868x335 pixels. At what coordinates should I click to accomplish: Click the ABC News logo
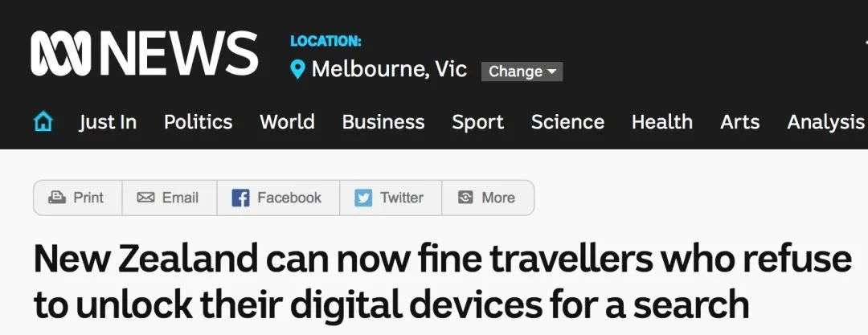pyautogui.click(x=145, y=53)
